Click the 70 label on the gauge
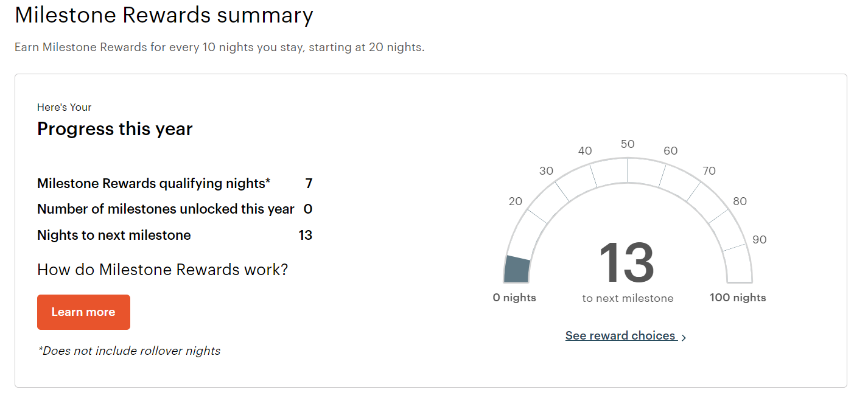The height and width of the screenshot is (395, 868). pyautogui.click(x=709, y=171)
